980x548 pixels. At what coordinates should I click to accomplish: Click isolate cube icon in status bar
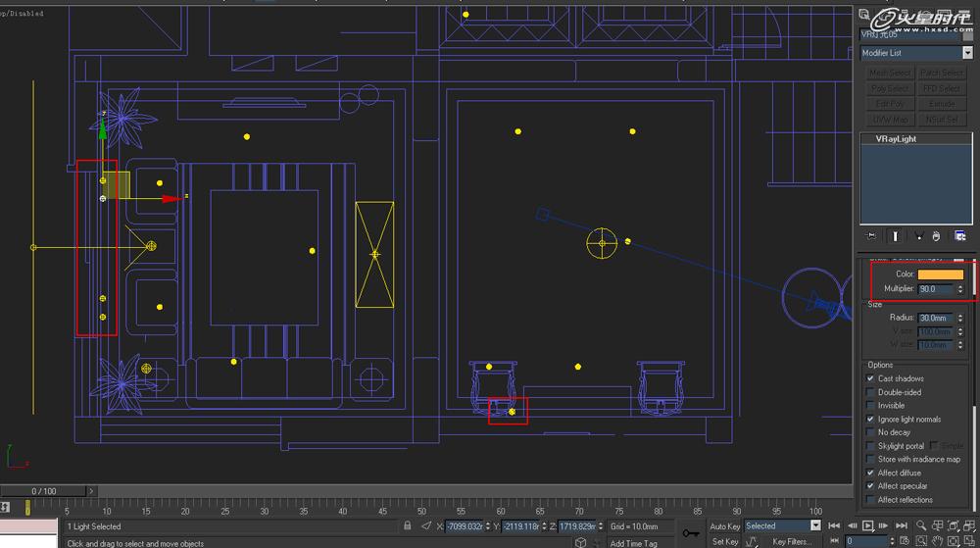tap(580, 542)
